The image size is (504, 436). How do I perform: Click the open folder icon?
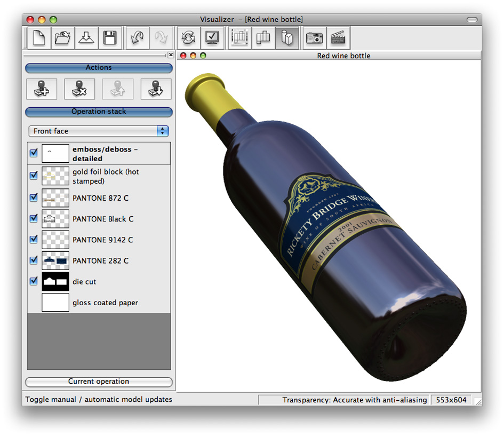(x=62, y=38)
